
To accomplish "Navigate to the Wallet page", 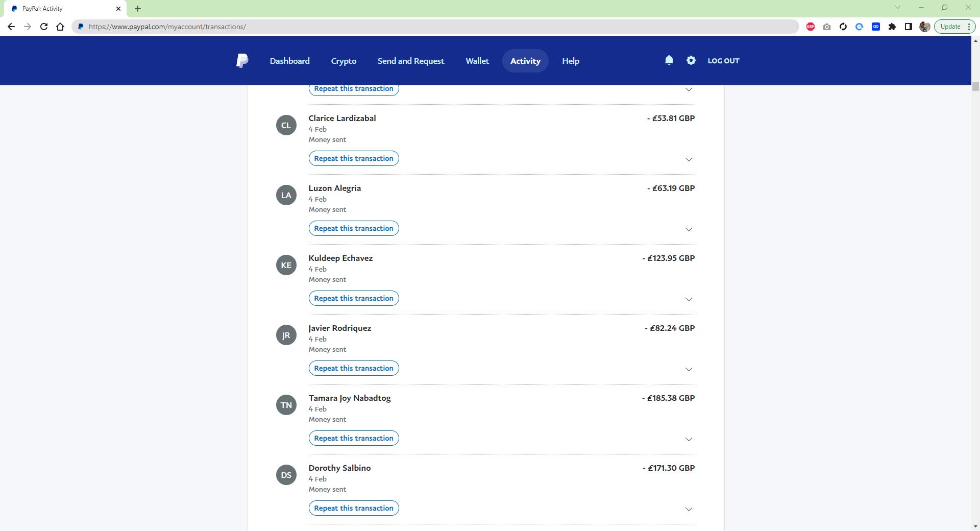I will (x=477, y=61).
